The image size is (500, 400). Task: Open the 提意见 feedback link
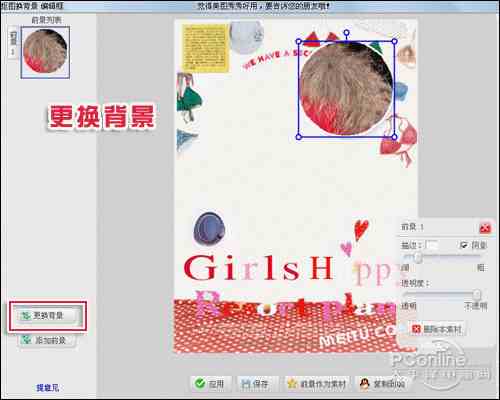48,388
